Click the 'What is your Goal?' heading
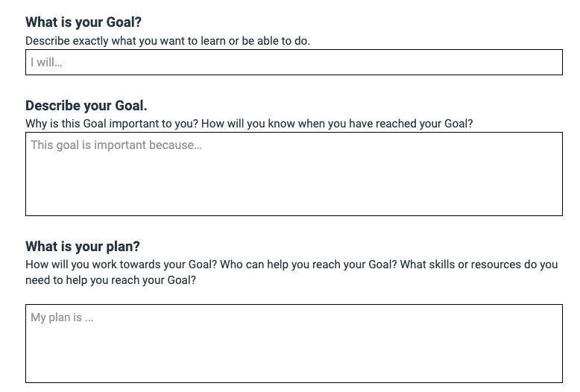The image size is (580, 392). pos(83,22)
